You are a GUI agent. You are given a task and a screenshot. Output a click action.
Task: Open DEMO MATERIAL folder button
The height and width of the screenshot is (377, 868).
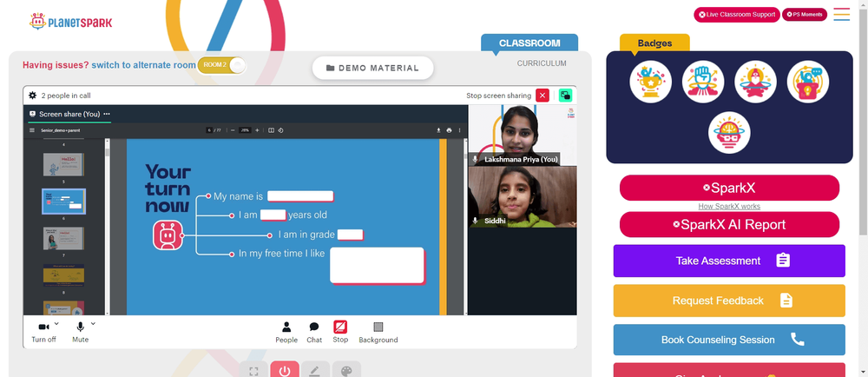click(x=372, y=68)
